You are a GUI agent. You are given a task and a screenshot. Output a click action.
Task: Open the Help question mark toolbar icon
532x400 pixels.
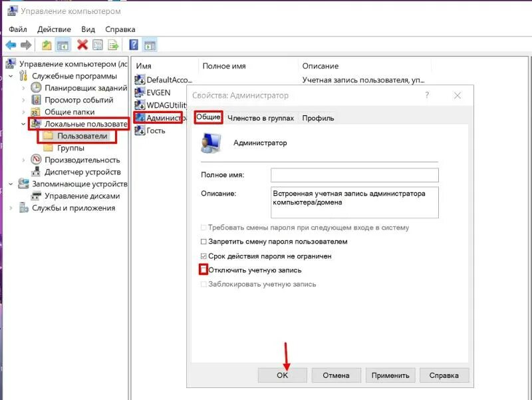tap(134, 45)
